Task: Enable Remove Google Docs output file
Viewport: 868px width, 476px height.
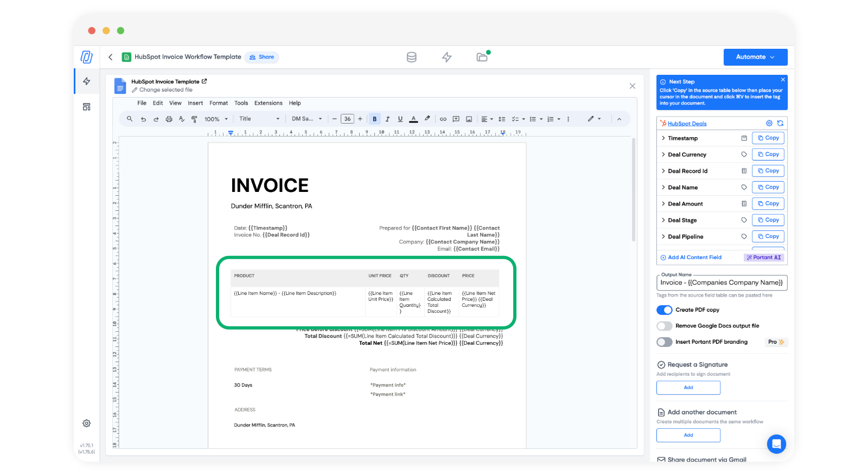Action: [665, 326]
